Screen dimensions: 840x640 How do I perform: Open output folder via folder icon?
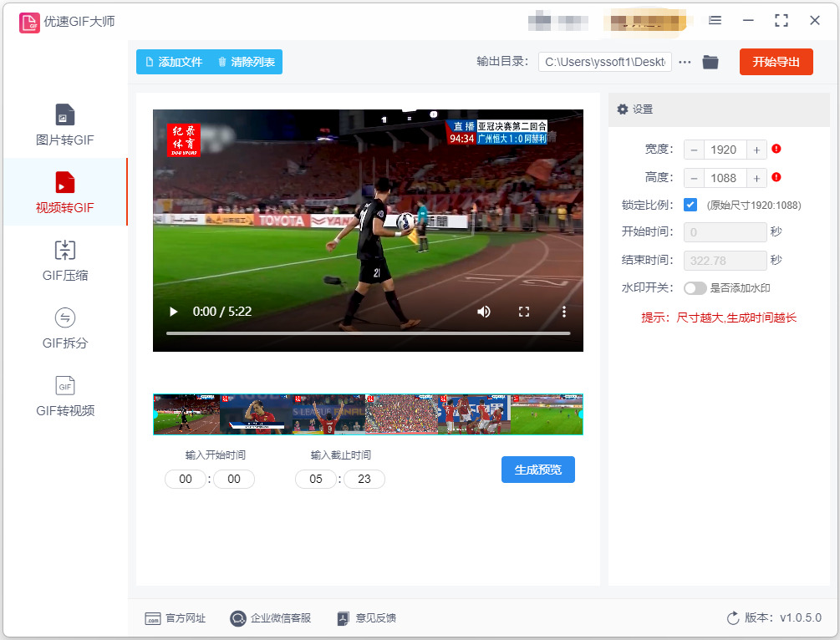point(710,62)
